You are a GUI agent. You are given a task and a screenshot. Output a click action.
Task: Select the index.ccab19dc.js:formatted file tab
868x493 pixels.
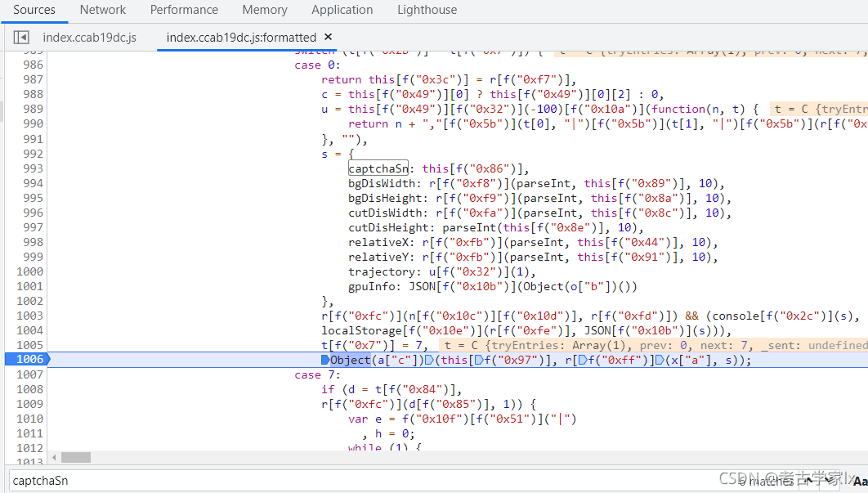click(241, 37)
